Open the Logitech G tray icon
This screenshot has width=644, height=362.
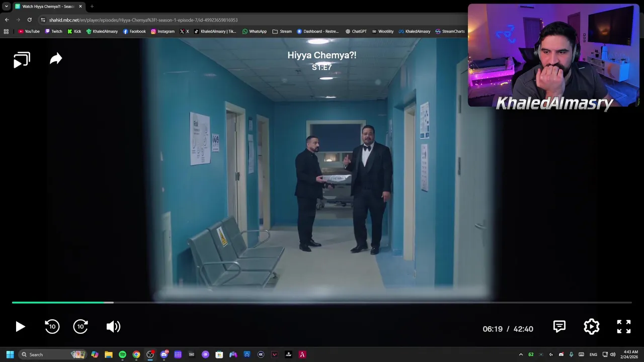pos(551,354)
